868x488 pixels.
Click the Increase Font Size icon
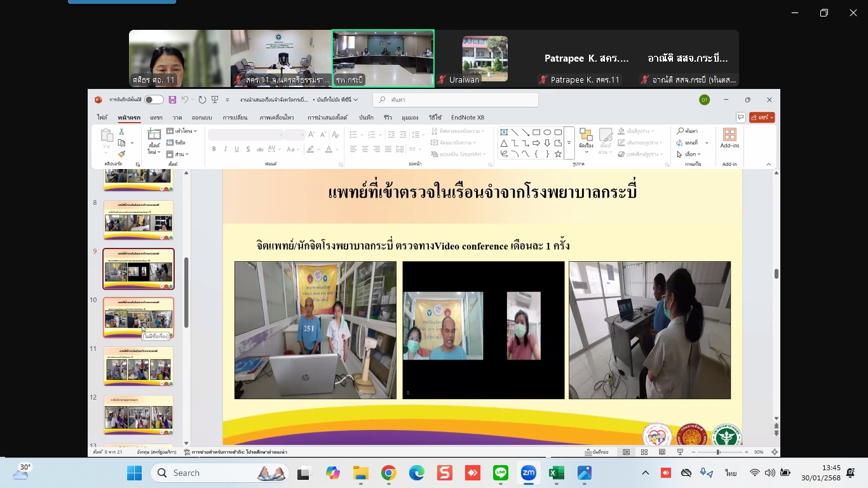(311, 135)
